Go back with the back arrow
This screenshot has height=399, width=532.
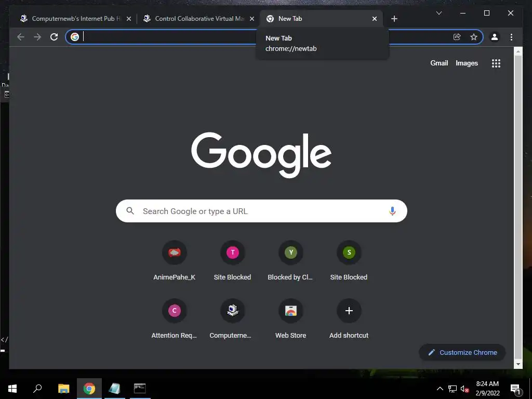coord(21,37)
